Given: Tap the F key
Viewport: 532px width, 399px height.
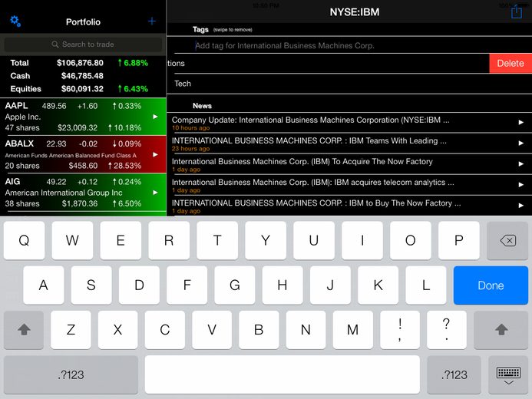Looking at the screenshot, I should click(x=187, y=285).
